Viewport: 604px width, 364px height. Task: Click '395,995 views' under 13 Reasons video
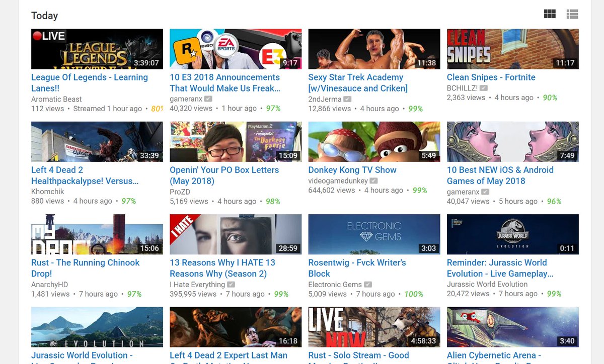point(193,294)
